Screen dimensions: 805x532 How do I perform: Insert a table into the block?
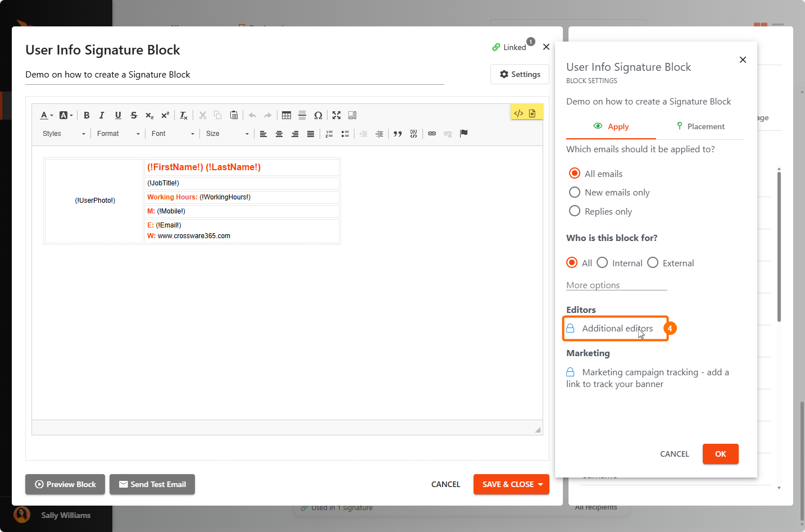286,115
